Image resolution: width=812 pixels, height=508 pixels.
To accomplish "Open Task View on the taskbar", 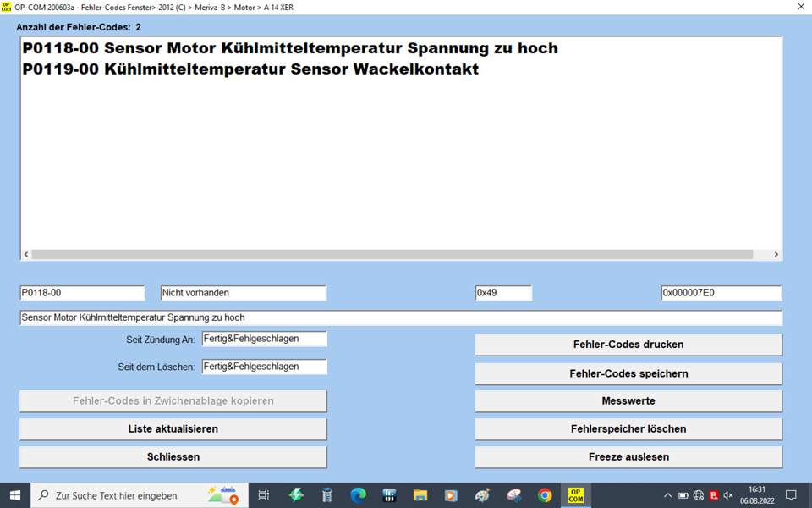I will click(264, 495).
